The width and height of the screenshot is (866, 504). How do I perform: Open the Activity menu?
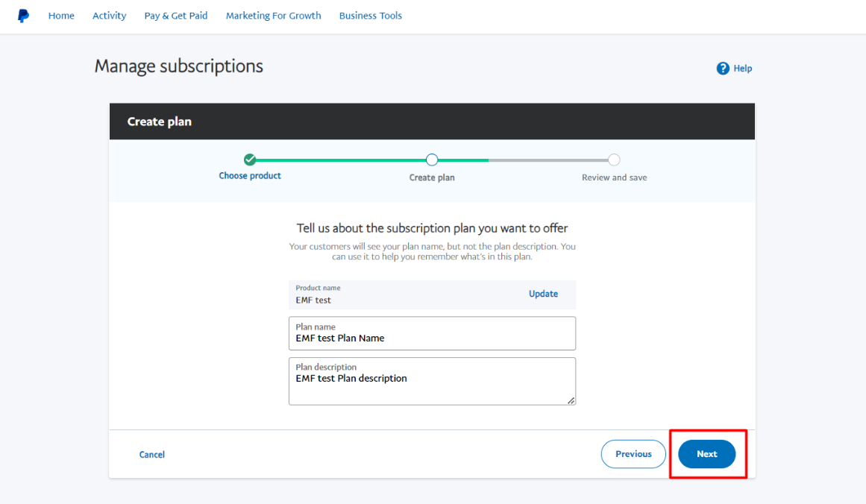110,16
